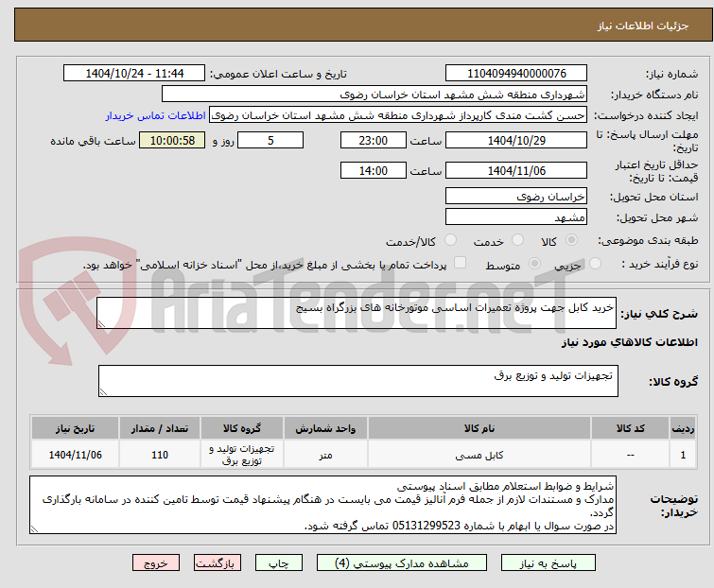Click the row number cell 1
This screenshot has width=714, height=588.
pos(683,455)
